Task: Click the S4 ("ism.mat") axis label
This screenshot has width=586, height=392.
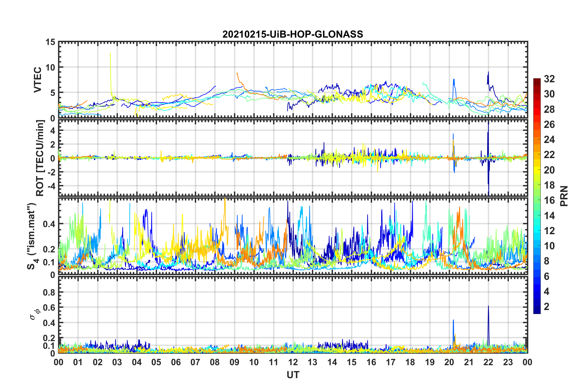Action: (x=32, y=236)
